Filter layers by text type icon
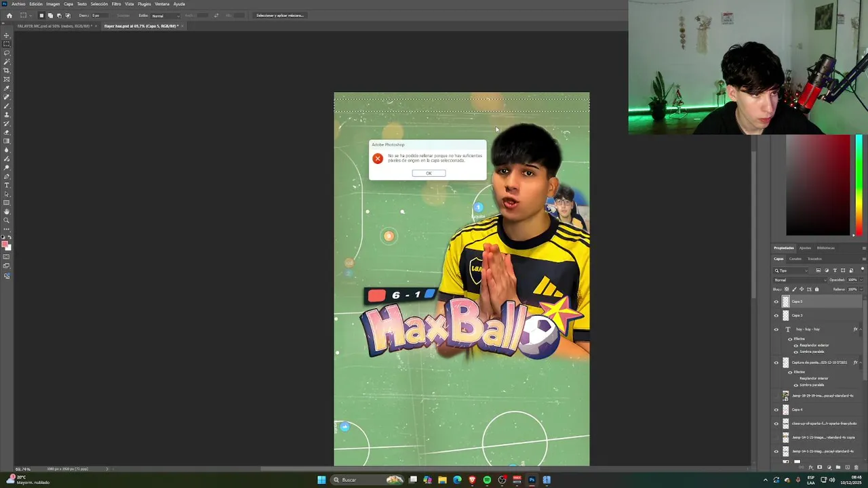 click(x=835, y=270)
